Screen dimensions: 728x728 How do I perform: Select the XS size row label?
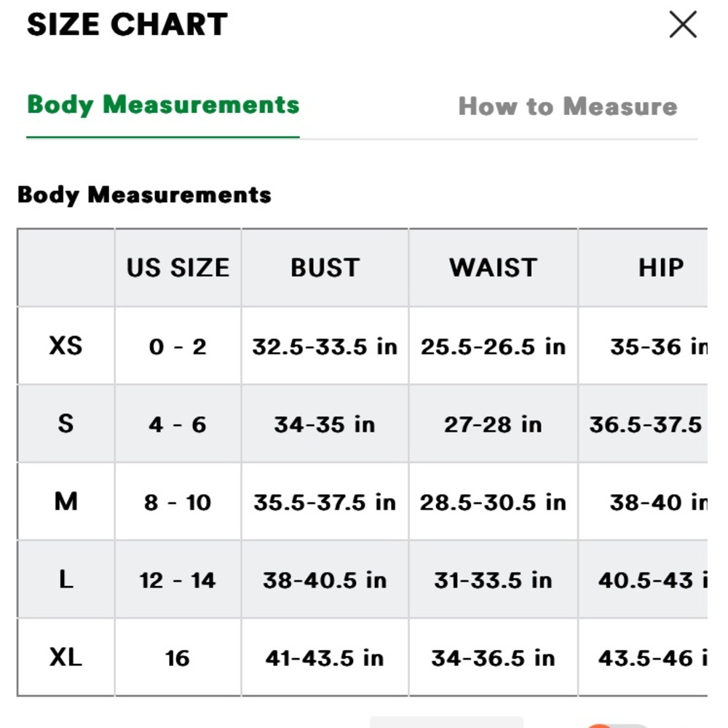pos(66,346)
